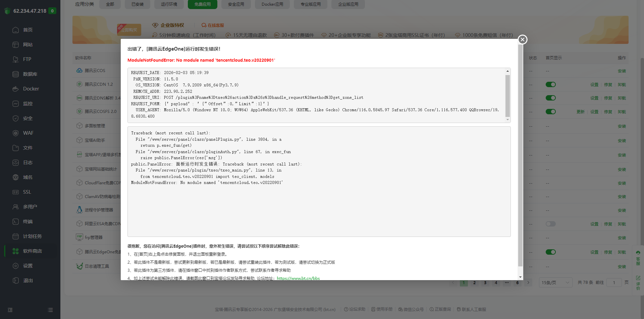
Task: Click 安装 for 多面板管理
Action: 622,126
